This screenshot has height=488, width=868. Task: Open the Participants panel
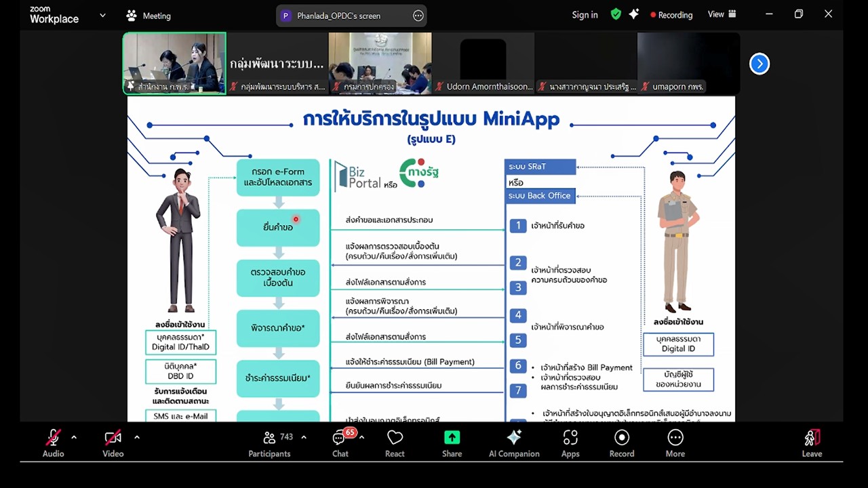point(269,443)
